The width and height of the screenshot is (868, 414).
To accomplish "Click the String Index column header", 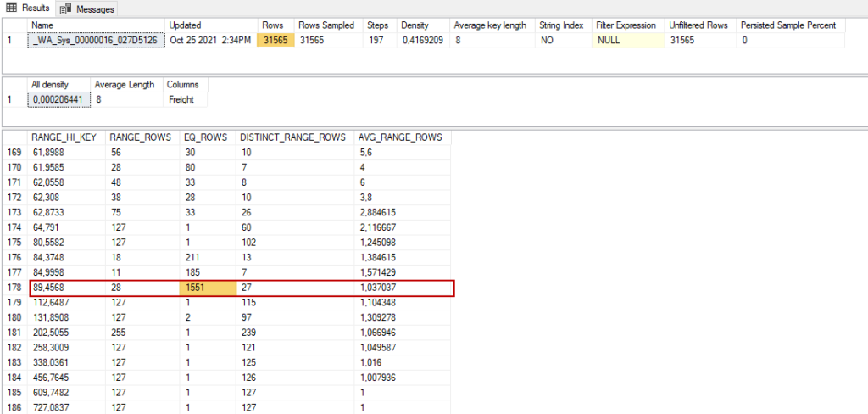I will (x=563, y=25).
